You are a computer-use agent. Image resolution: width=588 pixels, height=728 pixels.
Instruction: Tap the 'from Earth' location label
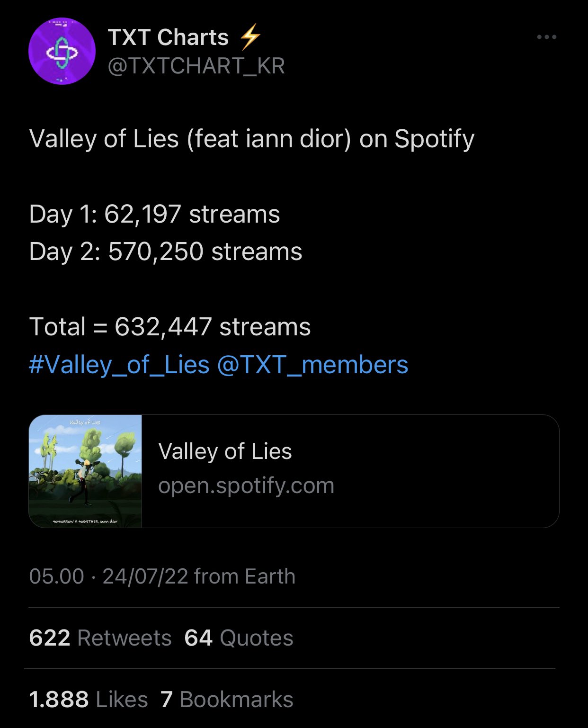pos(245,576)
